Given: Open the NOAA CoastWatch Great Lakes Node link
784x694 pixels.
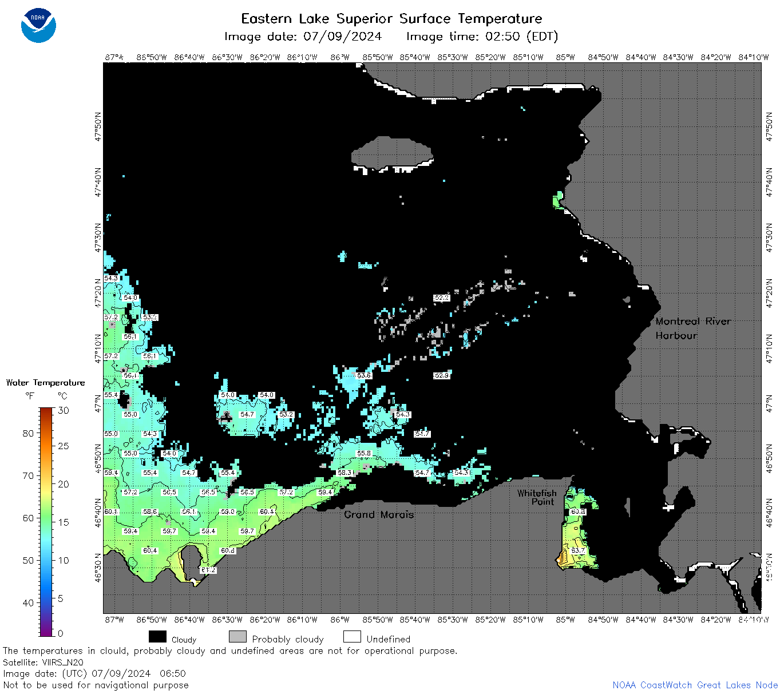Looking at the screenshot, I should click(x=695, y=685).
